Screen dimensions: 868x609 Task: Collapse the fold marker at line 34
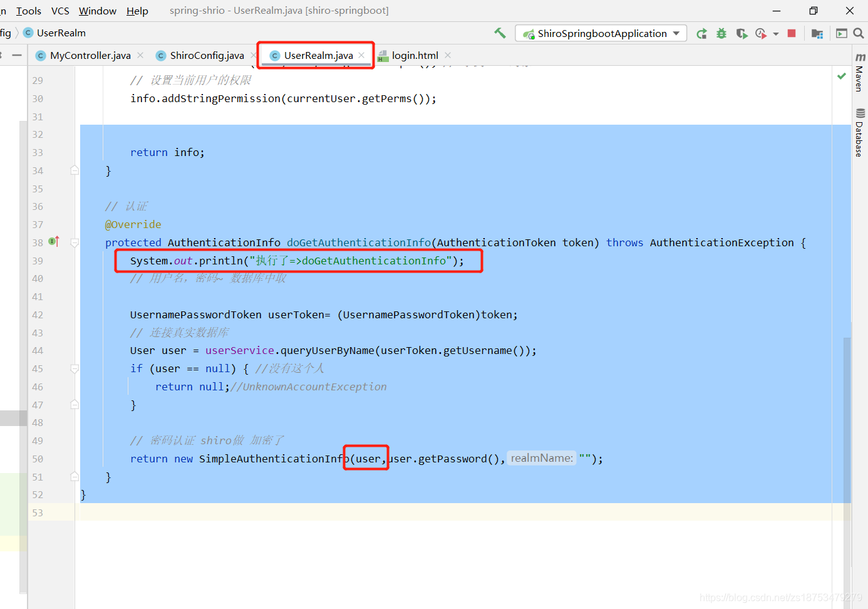(x=75, y=170)
